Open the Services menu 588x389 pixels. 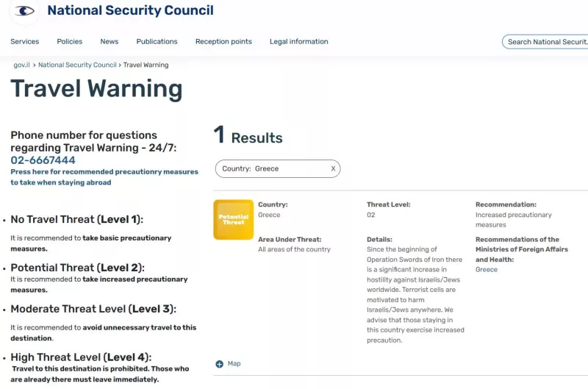point(25,42)
